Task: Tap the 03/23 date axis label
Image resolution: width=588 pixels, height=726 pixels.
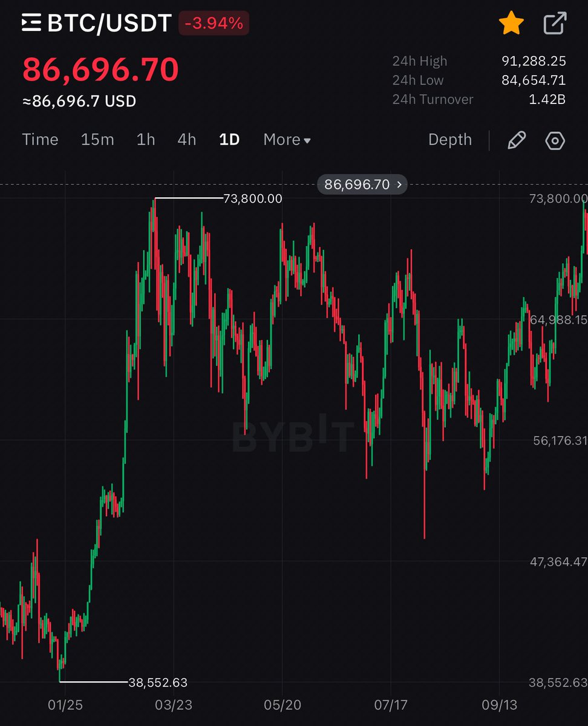Action: click(x=174, y=705)
